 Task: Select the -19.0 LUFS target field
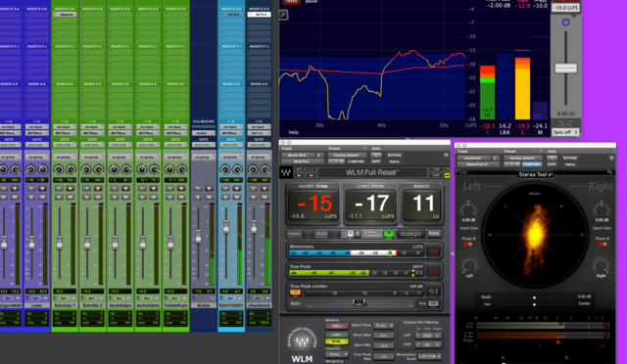coord(565,8)
